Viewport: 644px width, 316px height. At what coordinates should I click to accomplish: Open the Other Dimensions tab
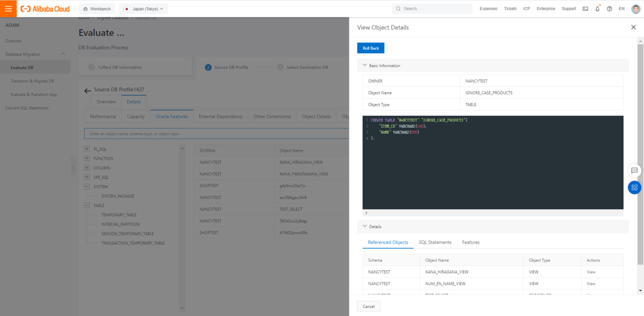pos(272,116)
